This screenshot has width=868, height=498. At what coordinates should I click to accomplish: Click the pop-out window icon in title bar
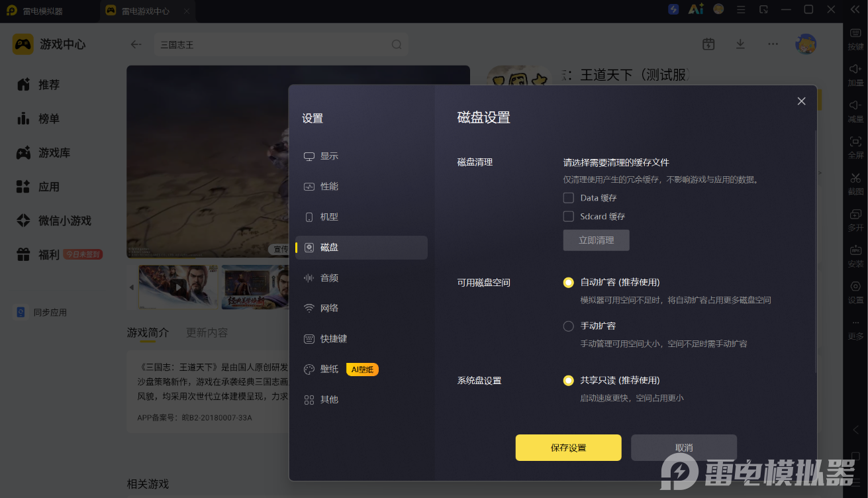pyautogui.click(x=763, y=9)
